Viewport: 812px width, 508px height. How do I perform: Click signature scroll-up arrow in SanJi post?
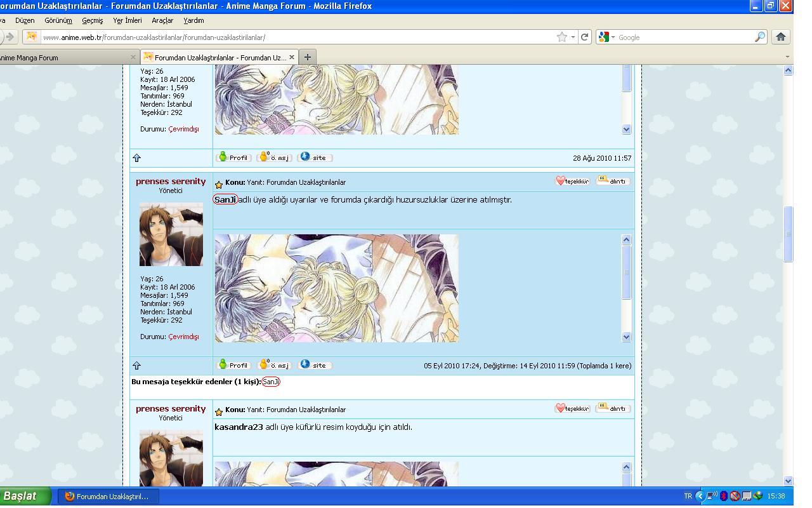point(627,239)
